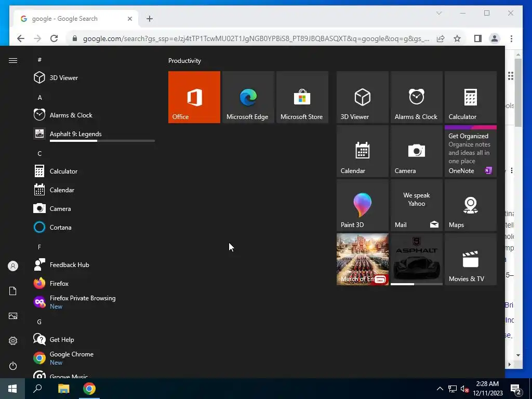This screenshot has height=399, width=532.
Task: Click the # group header
Action: pyautogui.click(x=39, y=60)
